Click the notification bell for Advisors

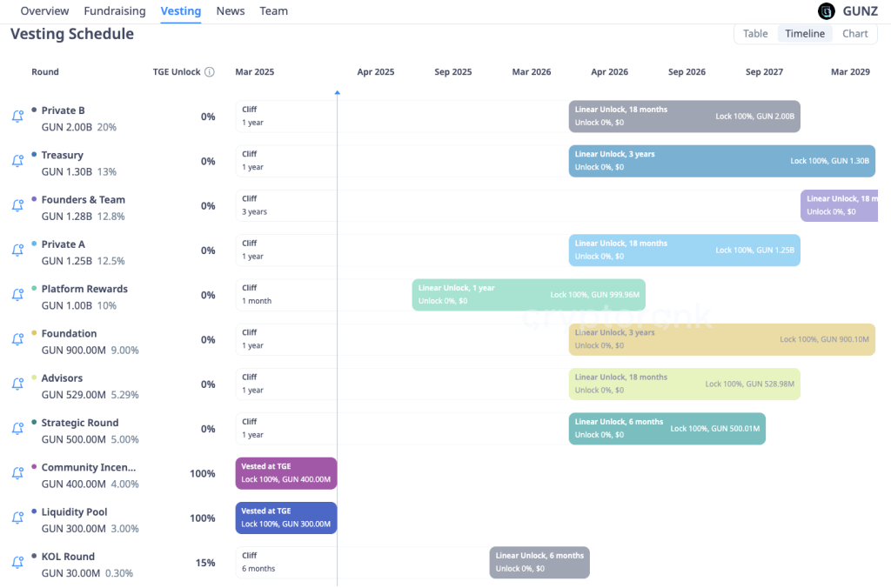(17, 384)
